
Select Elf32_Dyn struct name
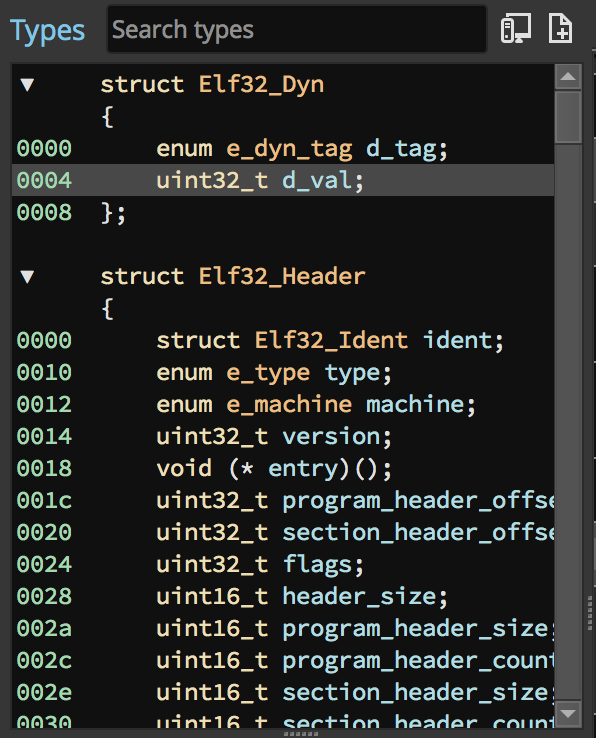[x=261, y=85]
